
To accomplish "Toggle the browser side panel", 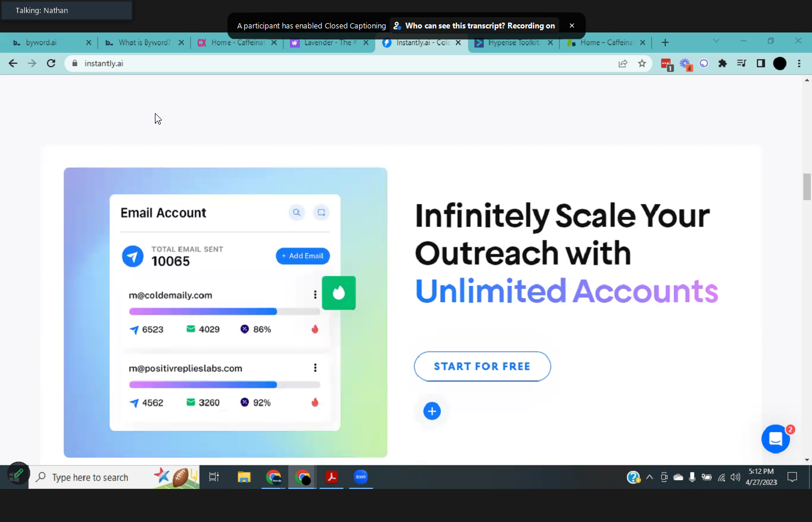I will click(x=761, y=64).
